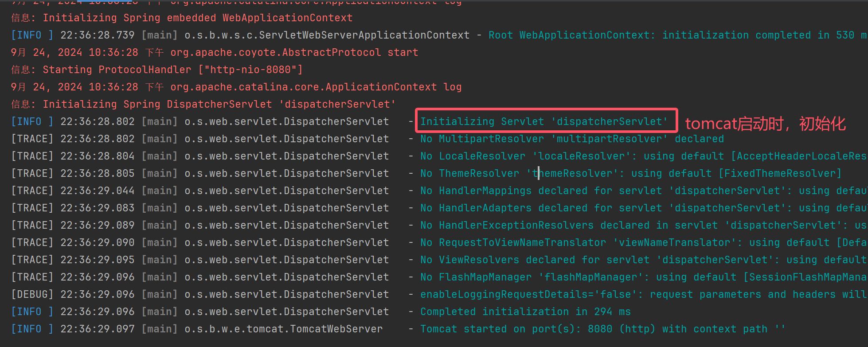Click 'Starting ProtocolHandler ["http-nio-8080"]' line
The height and width of the screenshot is (347, 868).
coord(157,70)
